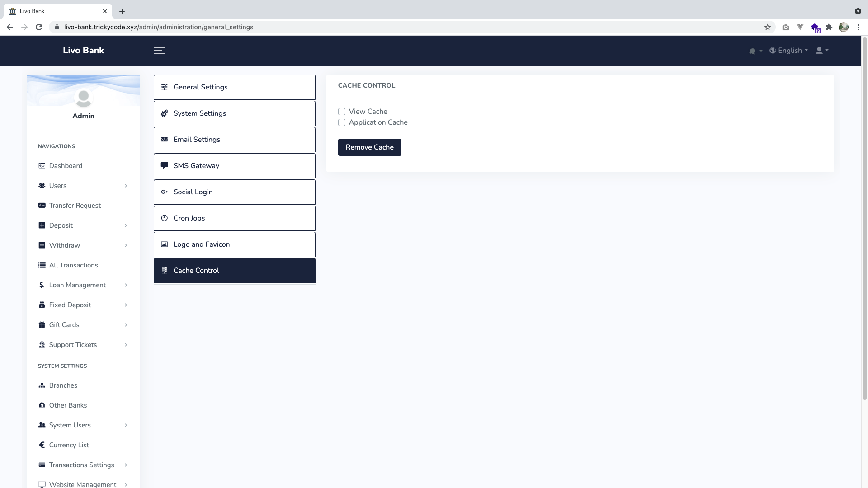868x488 pixels.
Task: Click the Branches hierarchy icon
Action: (42, 385)
